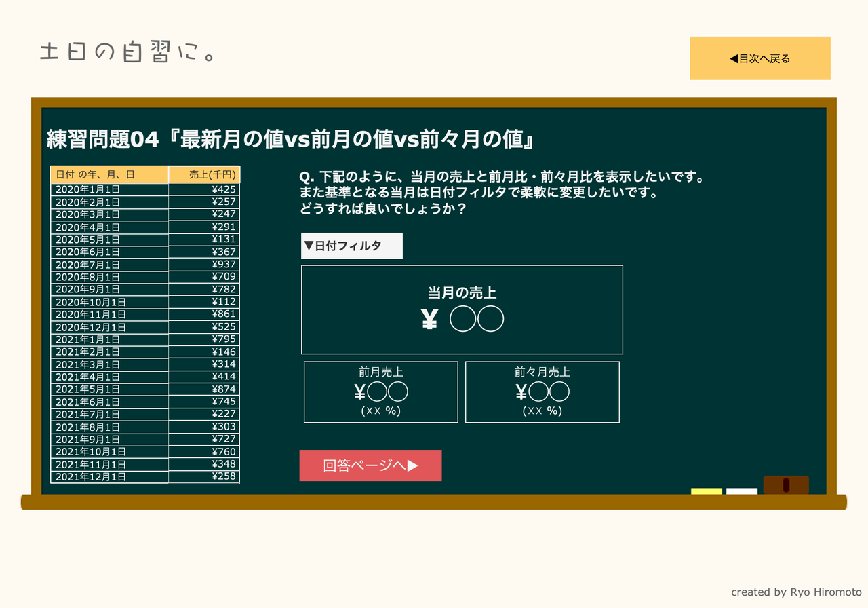
Task: Select the 2021年8月1日 date cell
Action: [109, 427]
